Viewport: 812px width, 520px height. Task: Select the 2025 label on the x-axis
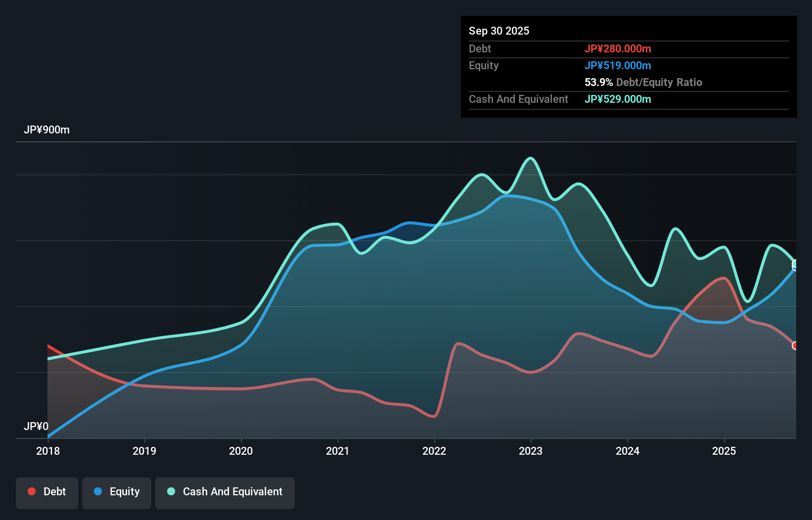click(x=724, y=451)
